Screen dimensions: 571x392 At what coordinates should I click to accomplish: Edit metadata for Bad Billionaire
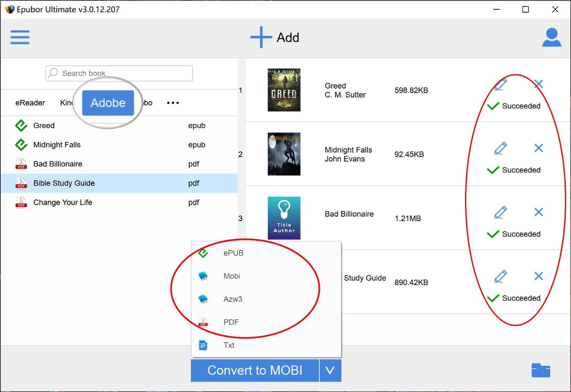point(500,212)
